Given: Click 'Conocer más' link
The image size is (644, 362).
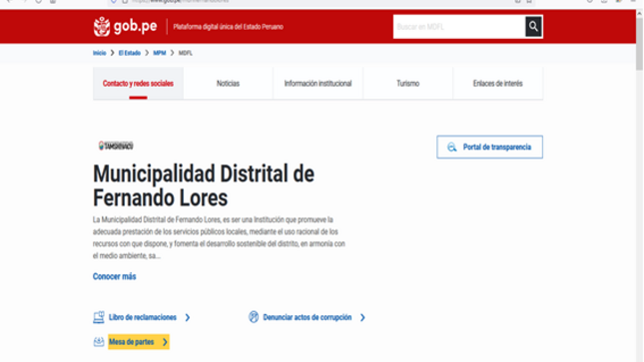Looking at the screenshot, I should click(x=114, y=276).
